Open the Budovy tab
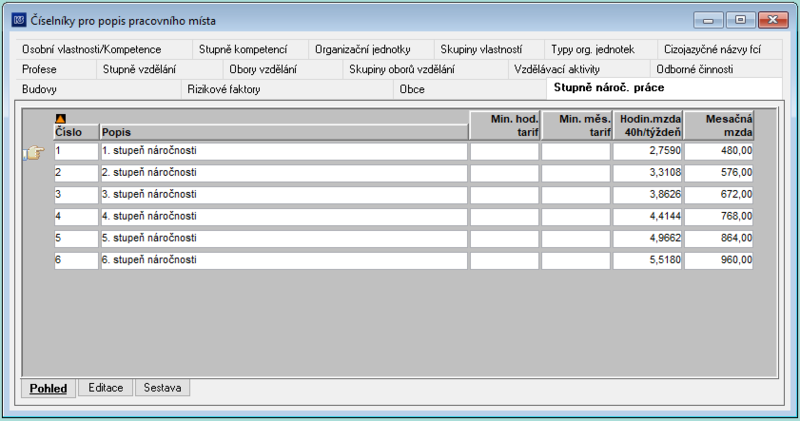 pos(98,89)
